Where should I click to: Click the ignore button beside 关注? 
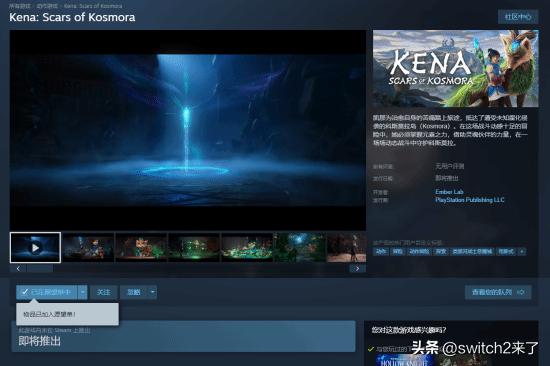coord(134,292)
